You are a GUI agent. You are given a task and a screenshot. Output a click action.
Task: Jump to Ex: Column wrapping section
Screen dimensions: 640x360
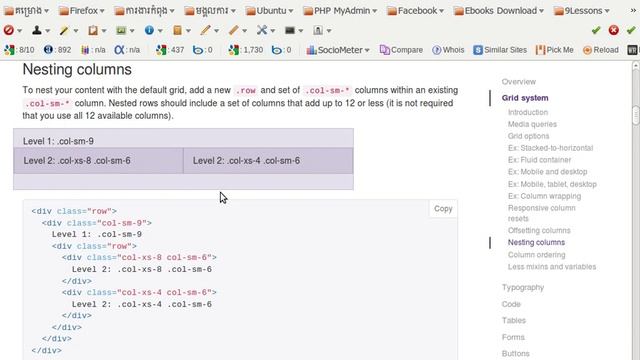[544, 196]
